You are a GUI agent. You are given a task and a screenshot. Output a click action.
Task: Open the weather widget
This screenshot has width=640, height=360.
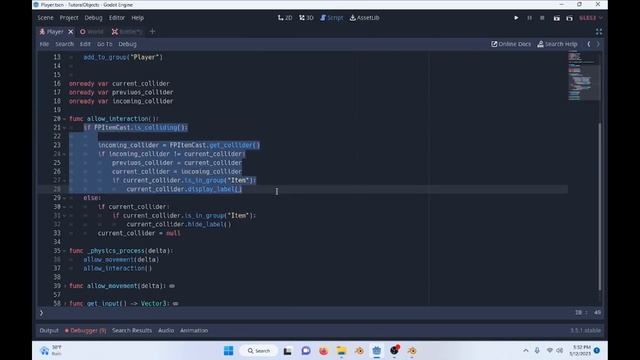(51, 351)
